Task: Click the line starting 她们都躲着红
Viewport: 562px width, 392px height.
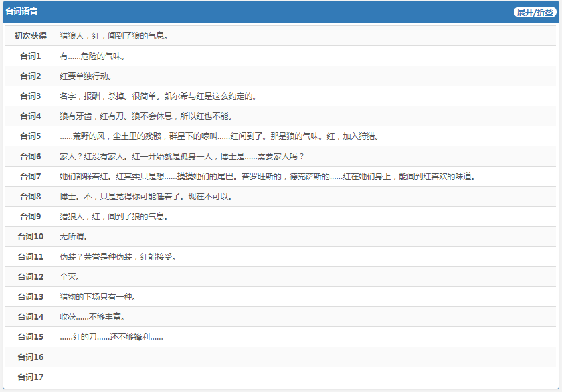Action: click(268, 177)
